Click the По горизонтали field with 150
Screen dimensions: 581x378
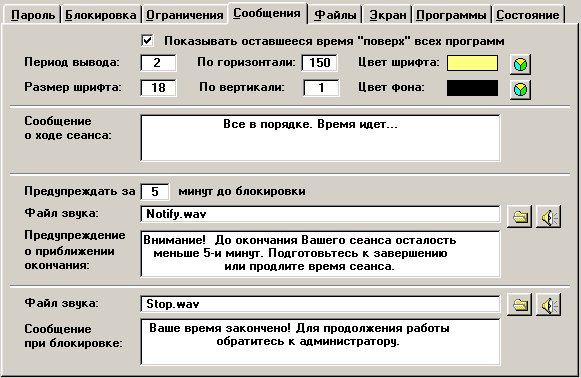[x=319, y=63]
